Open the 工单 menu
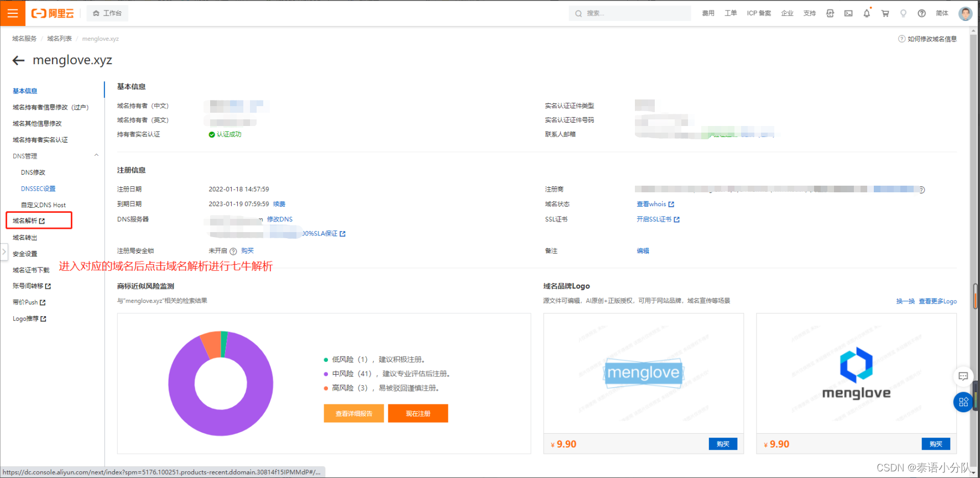This screenshot has width=980, height=478. pos(731,13)
